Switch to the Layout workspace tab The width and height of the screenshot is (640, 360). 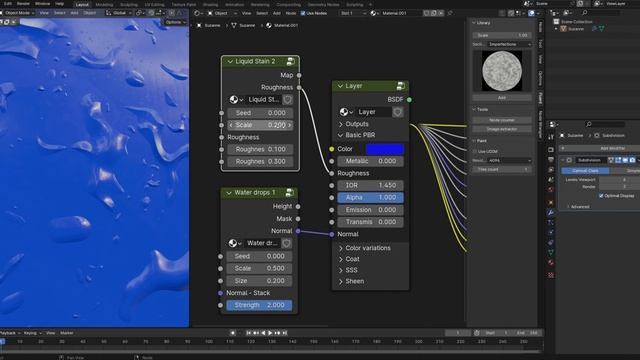pos(82,4)
